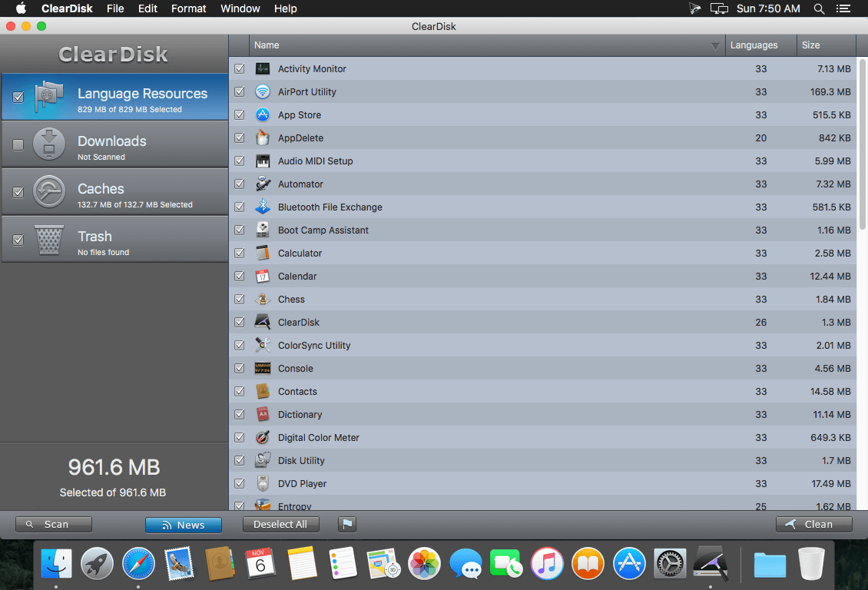Click the 961.6 MB total selected text
The height and width of the screenshot is (590, 868).
114,467
